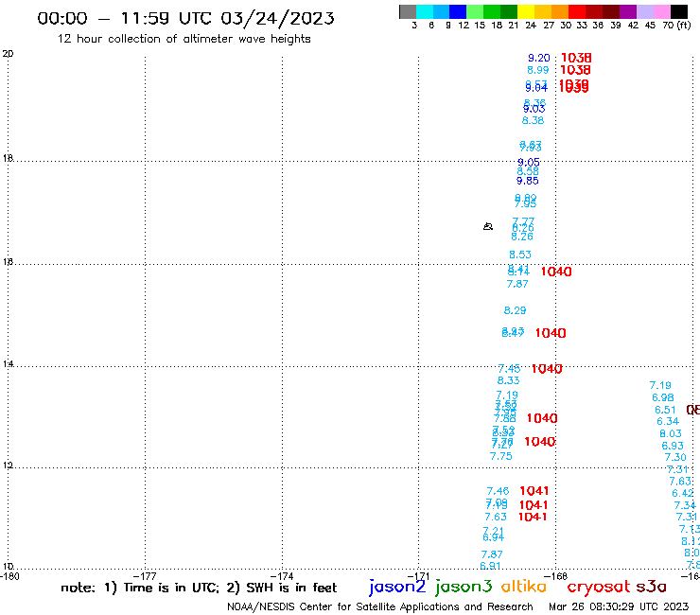
Task: Click the '(ft)' unit label in the legend
Action: point(684,25)
